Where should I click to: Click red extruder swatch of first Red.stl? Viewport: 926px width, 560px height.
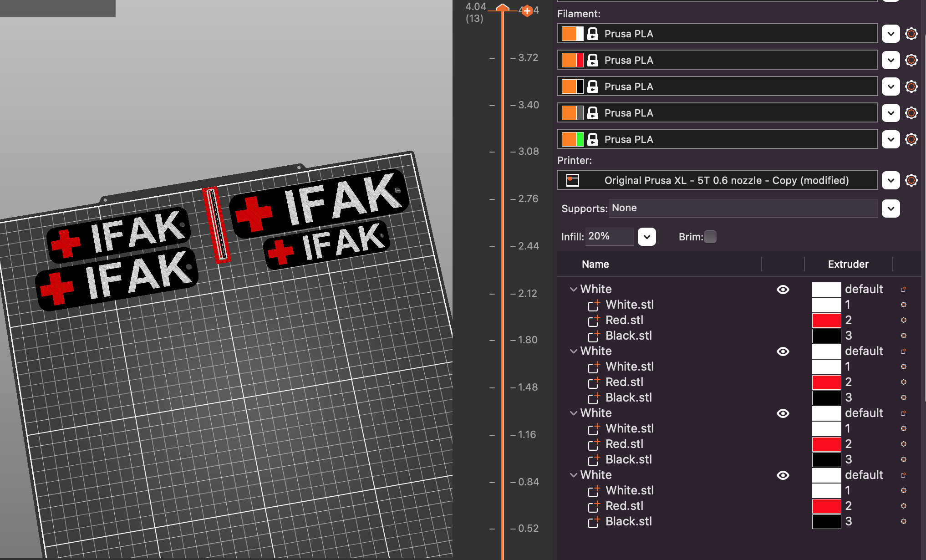pyautogui.click(x=826, y=320)
